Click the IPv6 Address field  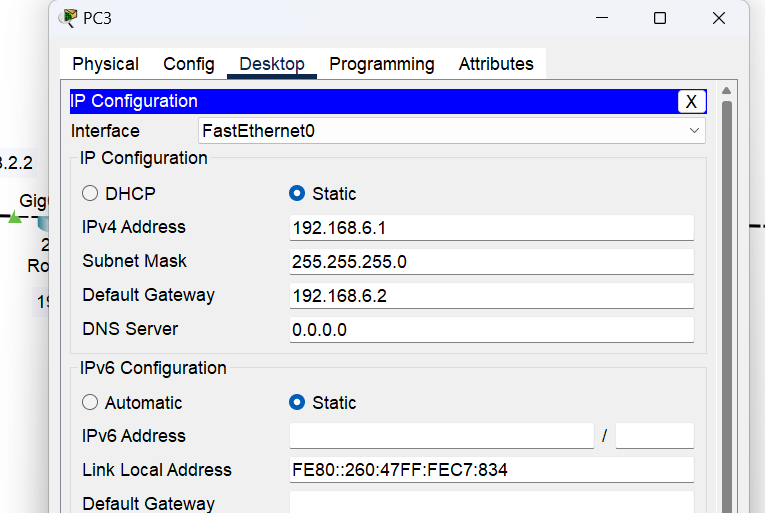441,436
